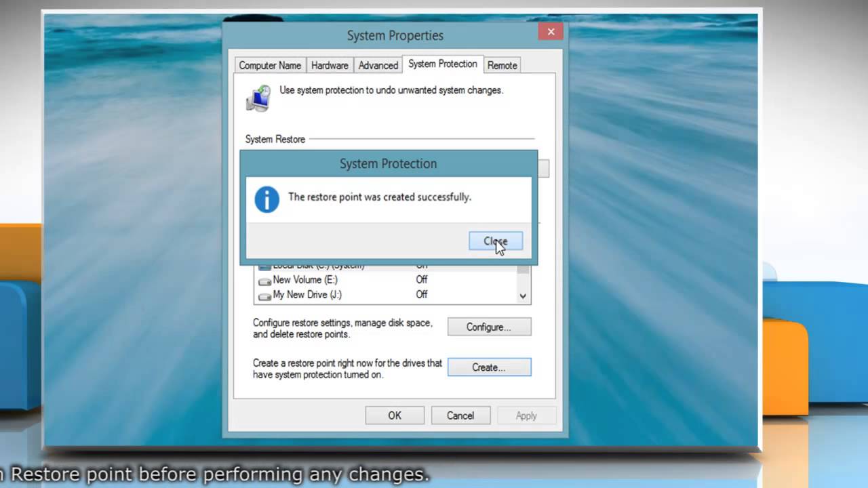The width and height of the screenshot is (868, 488).
Task: Switch to the Remote tab
Action: (x=502, y=66)
